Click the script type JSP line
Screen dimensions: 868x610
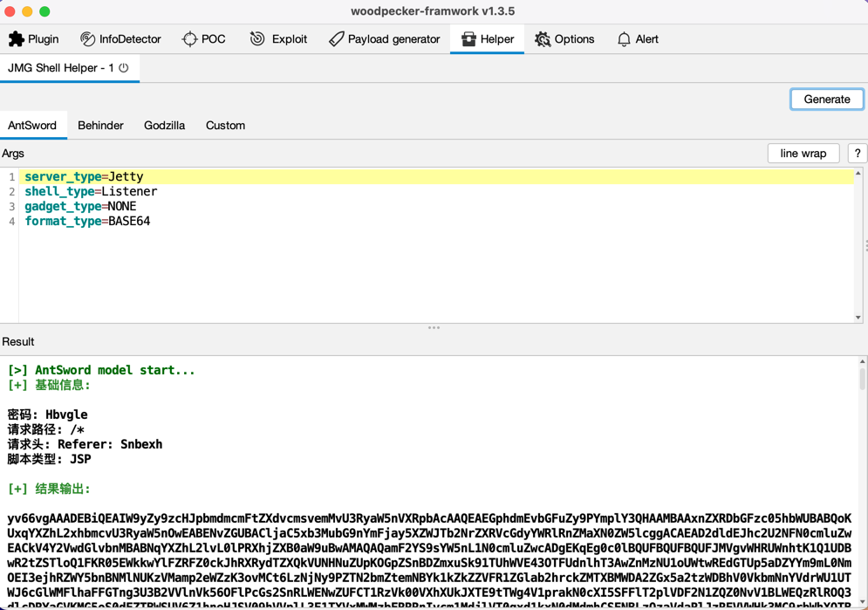coord(49,459)
